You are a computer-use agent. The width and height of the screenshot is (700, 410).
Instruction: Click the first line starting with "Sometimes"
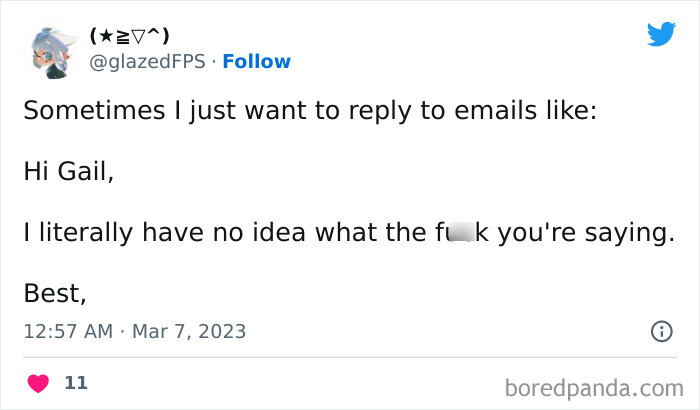(309, 110)
